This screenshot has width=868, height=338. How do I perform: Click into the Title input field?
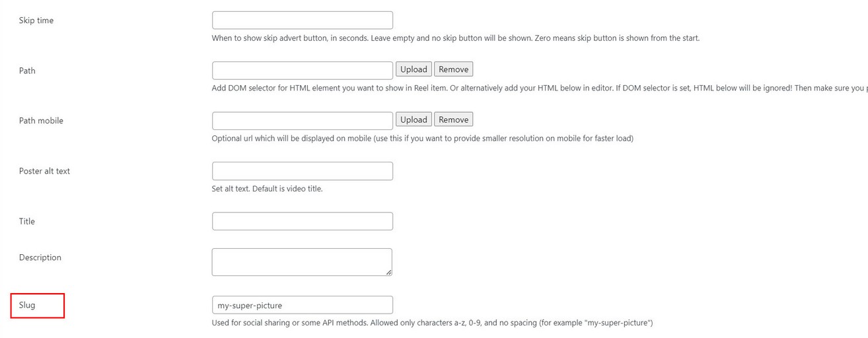click(x=302, y=221)
